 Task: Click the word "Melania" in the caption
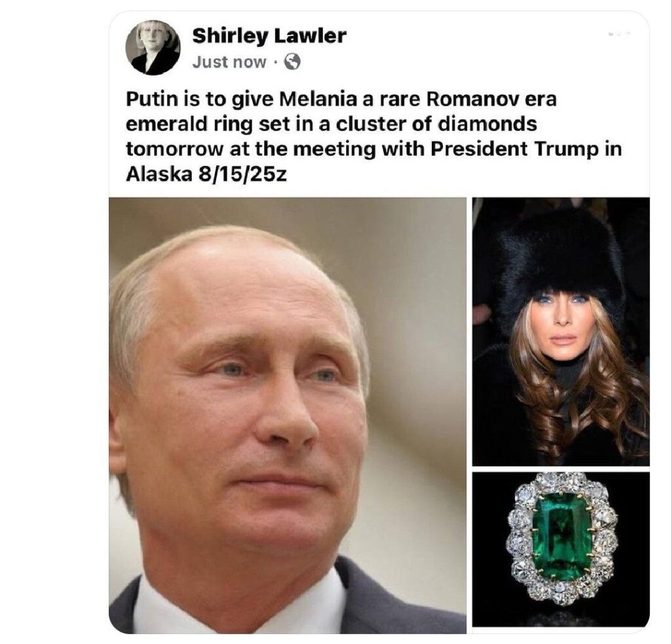pyautogui.click(x=318, y=100)
